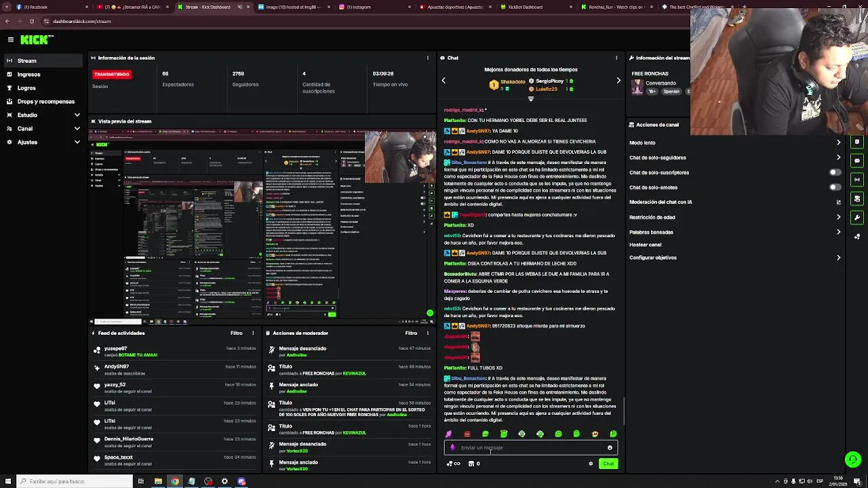The height and width of the screenshot is (488, 868).
Task: Open Chrome from the taskbar
Action: tap(175, 482)
